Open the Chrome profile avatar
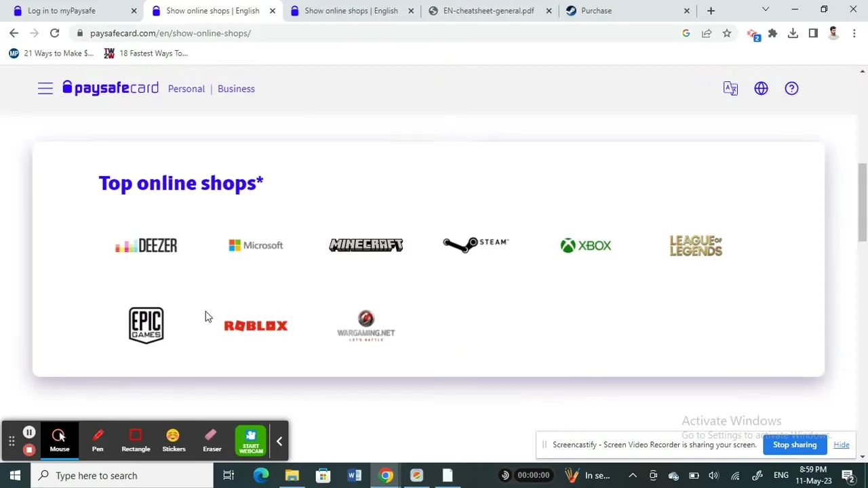This screenshot has height=488, width=868. (833, 33)
